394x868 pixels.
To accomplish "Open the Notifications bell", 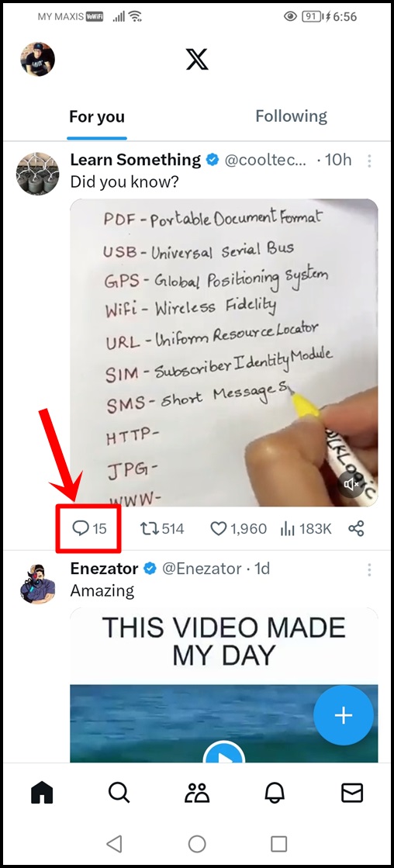I will point(275,793).
